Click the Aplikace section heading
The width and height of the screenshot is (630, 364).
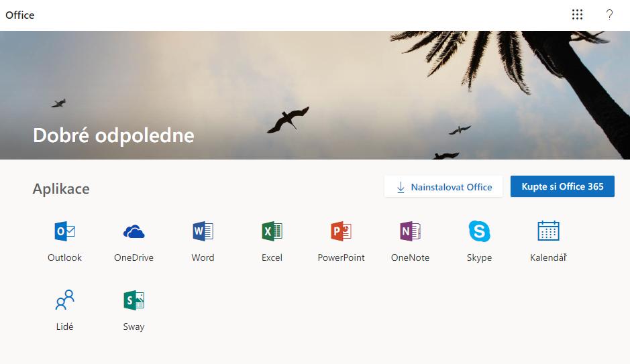point(61,188)
